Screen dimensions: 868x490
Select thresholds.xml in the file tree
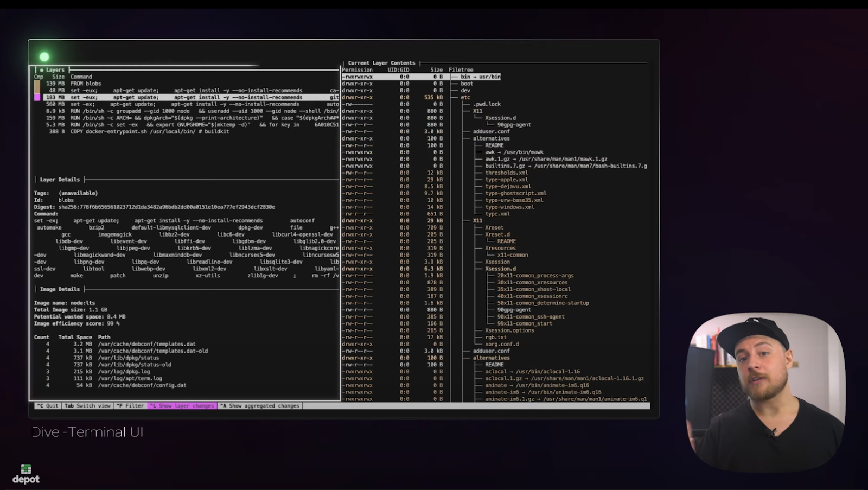(x=506, y=173)
